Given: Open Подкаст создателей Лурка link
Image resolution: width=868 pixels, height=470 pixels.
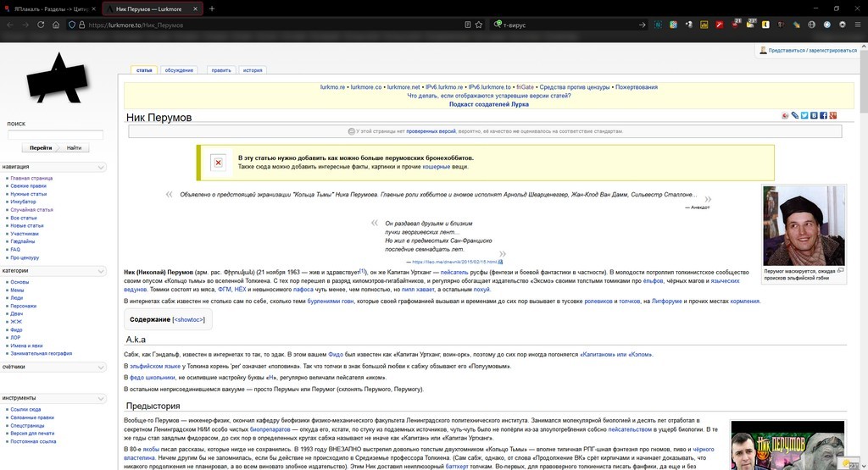Looking at the screenshot, I should (489, 104).
